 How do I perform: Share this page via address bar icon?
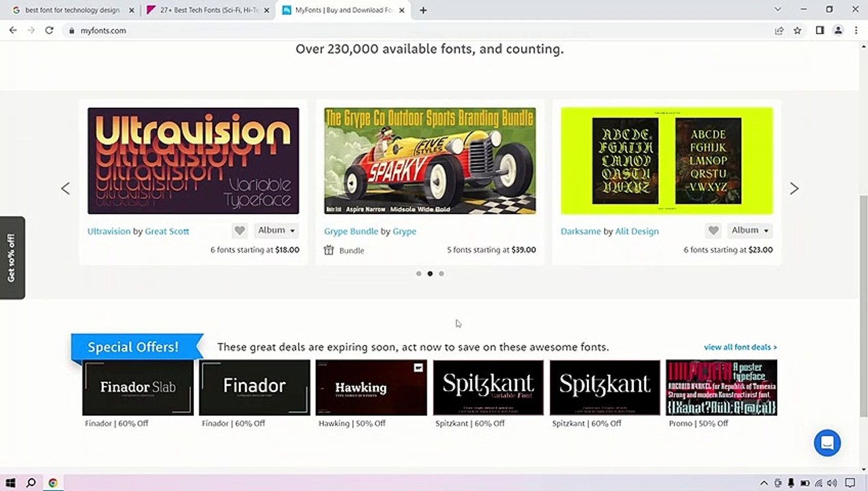[x=779, y=31]
